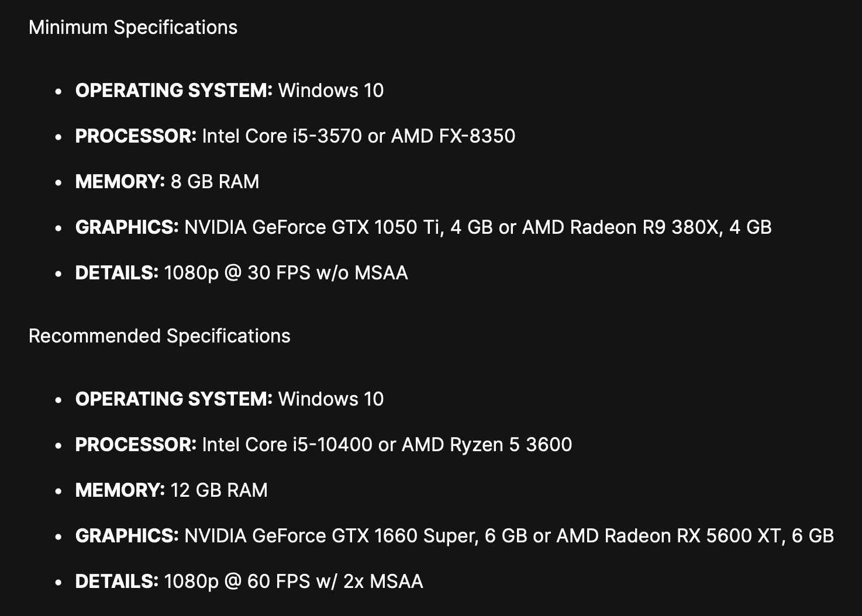Image resolution: width=862 pixels, height=616 pixels.
Task: Click the DETAILS label in Recommended Specifications
Action: 117,582
